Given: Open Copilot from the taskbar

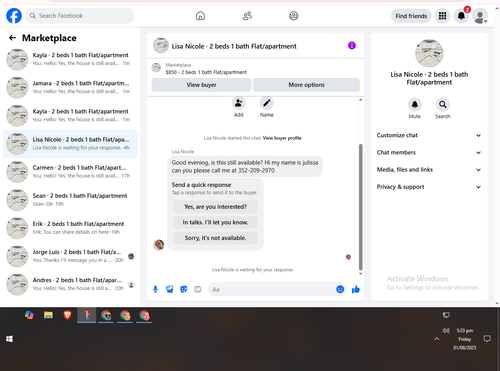Looking at the screenshot, I should coord(29,315).
